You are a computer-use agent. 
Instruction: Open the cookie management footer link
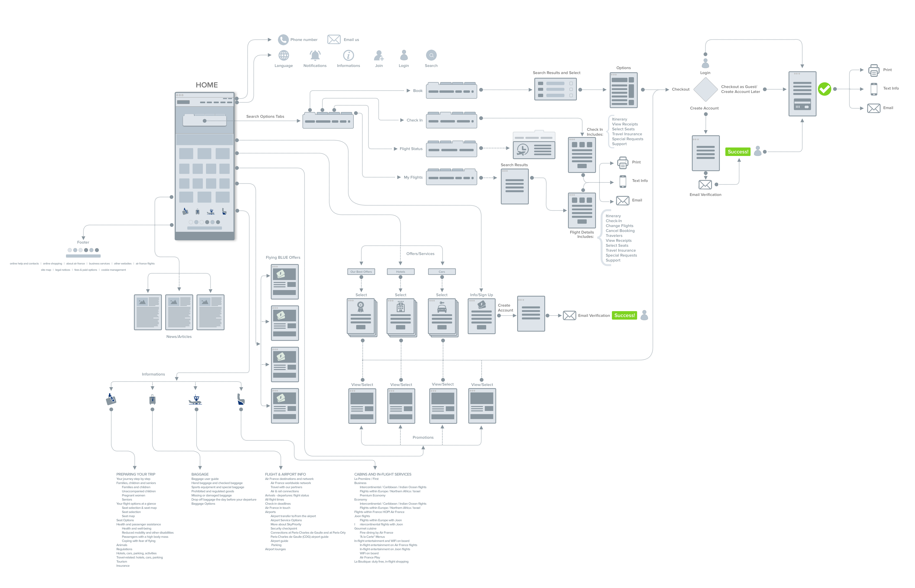113,270
